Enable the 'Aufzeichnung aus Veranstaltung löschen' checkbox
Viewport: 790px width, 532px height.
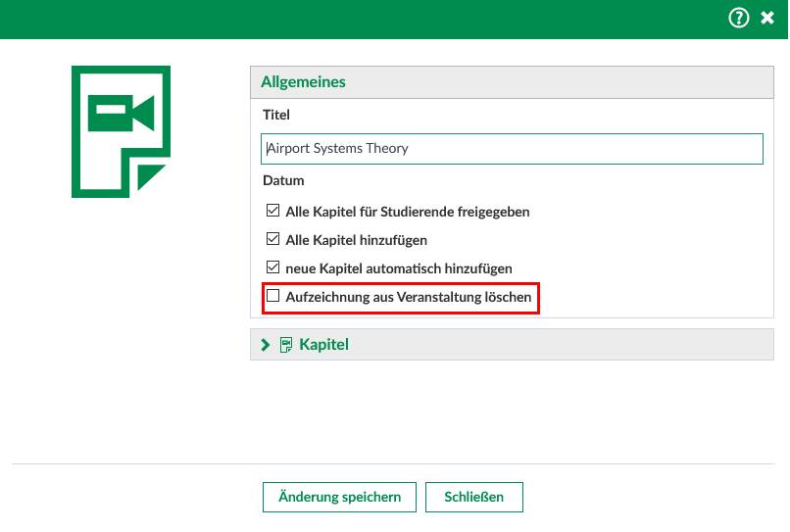click(x=273, y=296)
